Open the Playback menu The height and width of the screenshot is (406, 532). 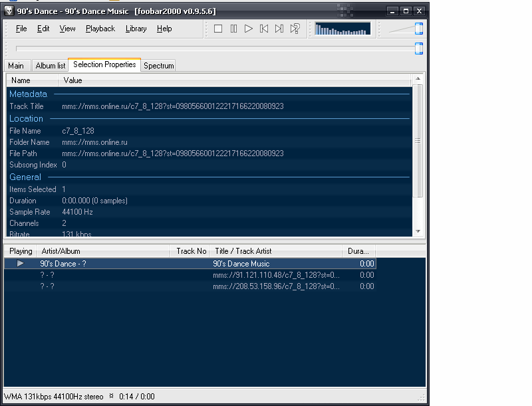click(100, 29)
